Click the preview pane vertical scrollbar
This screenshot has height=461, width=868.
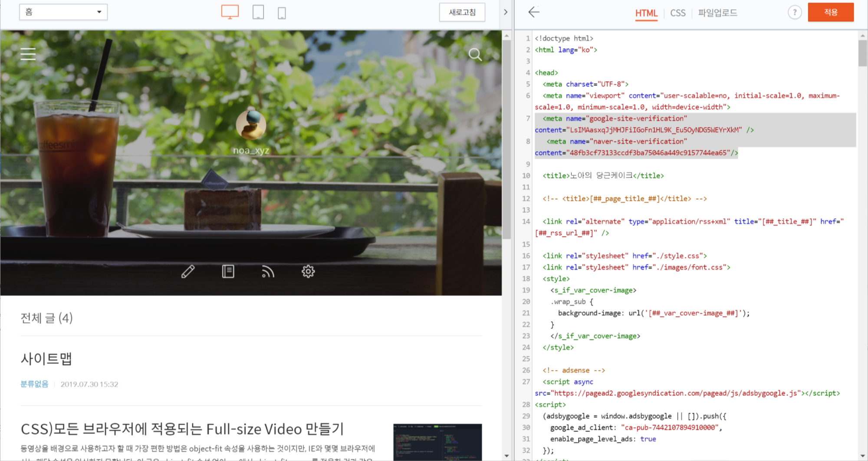tap(506, 139)
